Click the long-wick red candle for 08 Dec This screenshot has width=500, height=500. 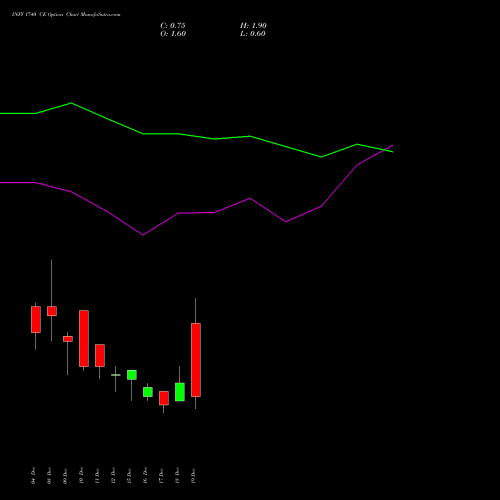(x=52, y=311)
